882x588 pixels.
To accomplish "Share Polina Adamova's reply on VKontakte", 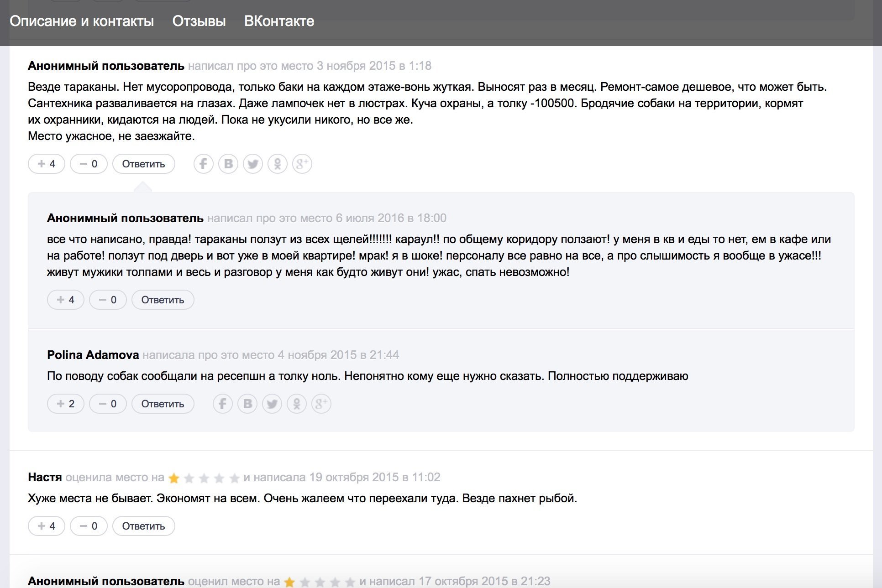I will [x=247, y=404].
